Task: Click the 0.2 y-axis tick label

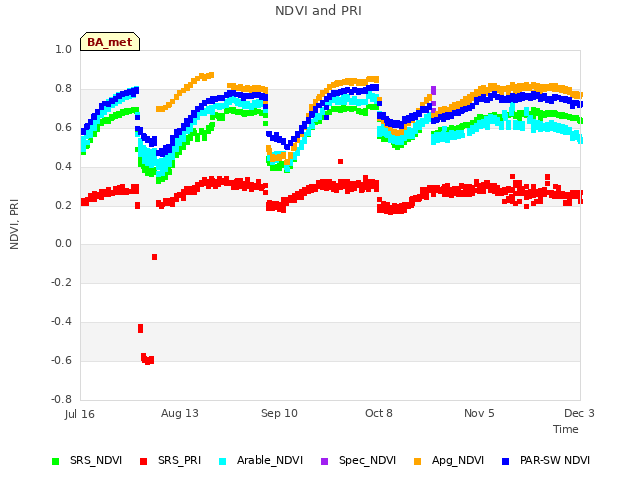Action: (x=63, y=205)
